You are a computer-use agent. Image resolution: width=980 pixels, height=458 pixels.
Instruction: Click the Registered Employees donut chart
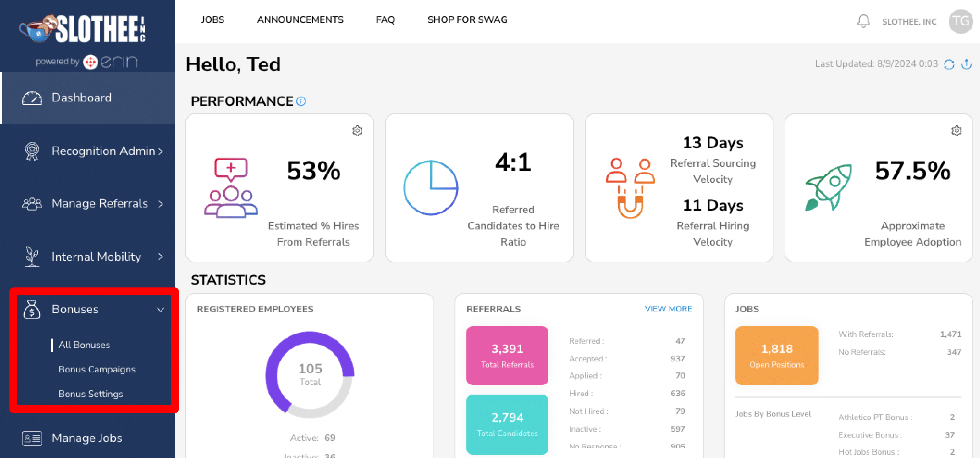coord(310,375)
